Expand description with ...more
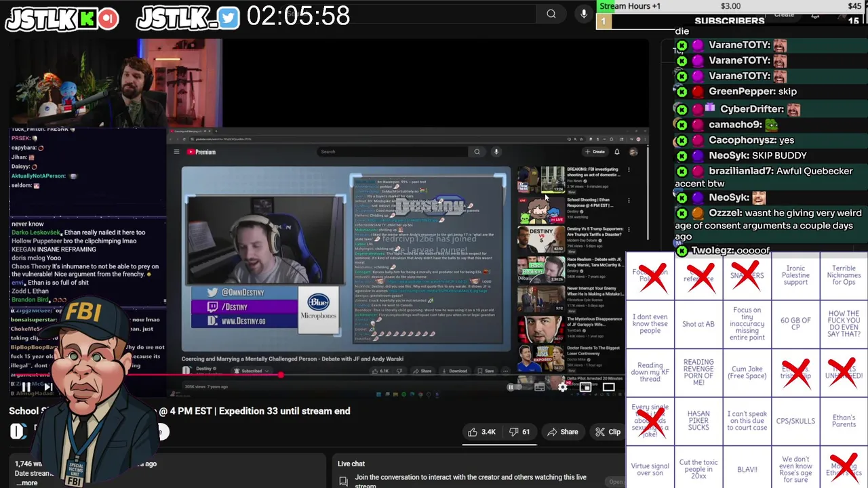The height and width of the screenshot is (488, 868). pyautogui.click(x=27, y=483)
